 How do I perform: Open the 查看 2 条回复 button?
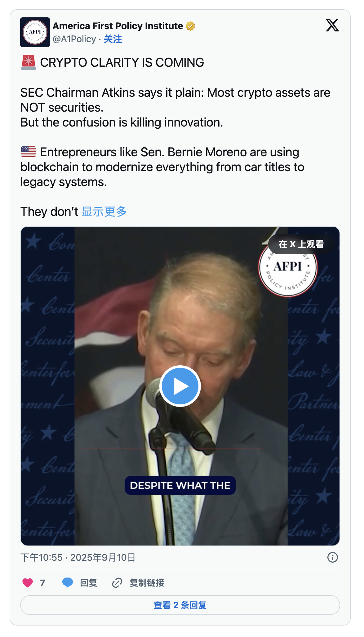[x=180, y=605]
